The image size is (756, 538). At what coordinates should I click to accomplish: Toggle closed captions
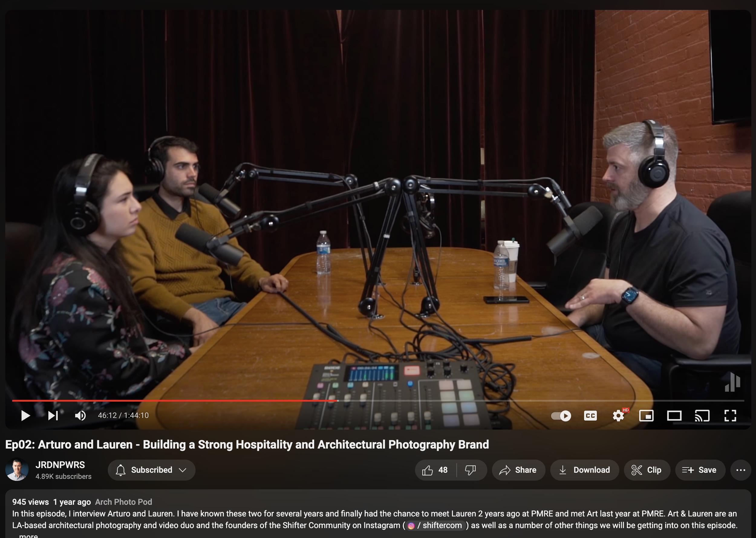pyautogui.click(x=590, y=416)
